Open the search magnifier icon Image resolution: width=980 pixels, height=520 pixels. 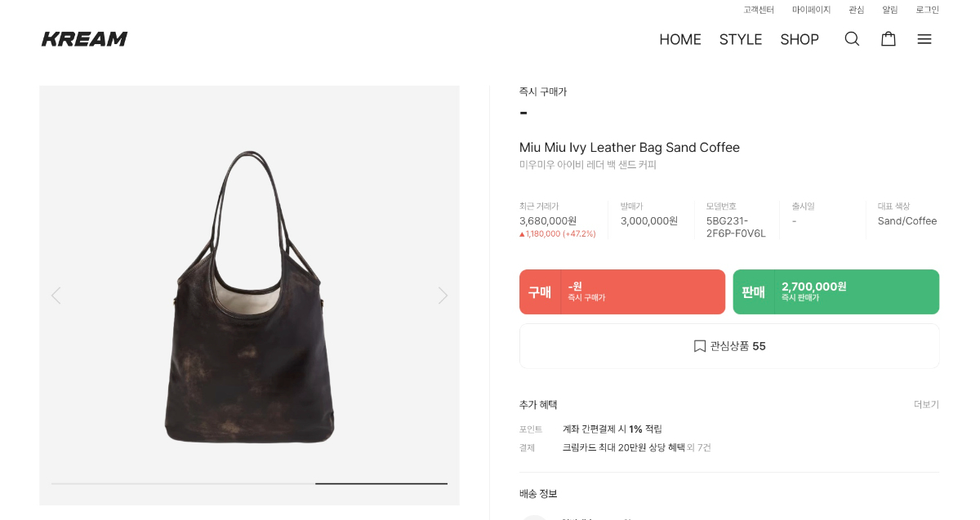coord(852,39)
